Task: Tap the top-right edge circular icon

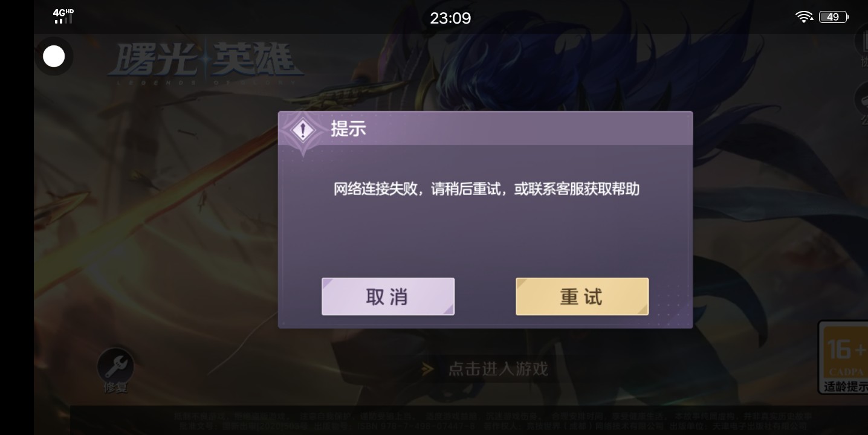Action: pos(861,42)
